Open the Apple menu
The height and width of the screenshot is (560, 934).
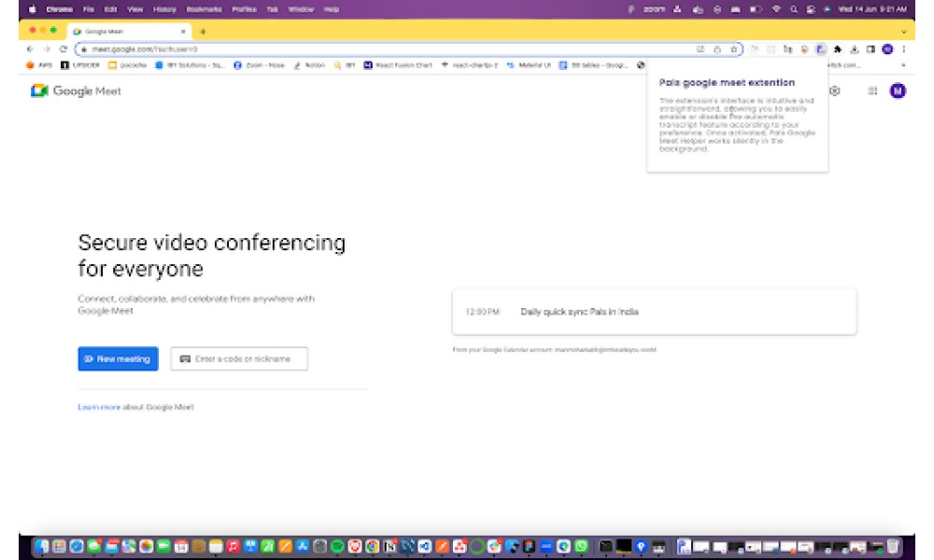coord(32,9)
